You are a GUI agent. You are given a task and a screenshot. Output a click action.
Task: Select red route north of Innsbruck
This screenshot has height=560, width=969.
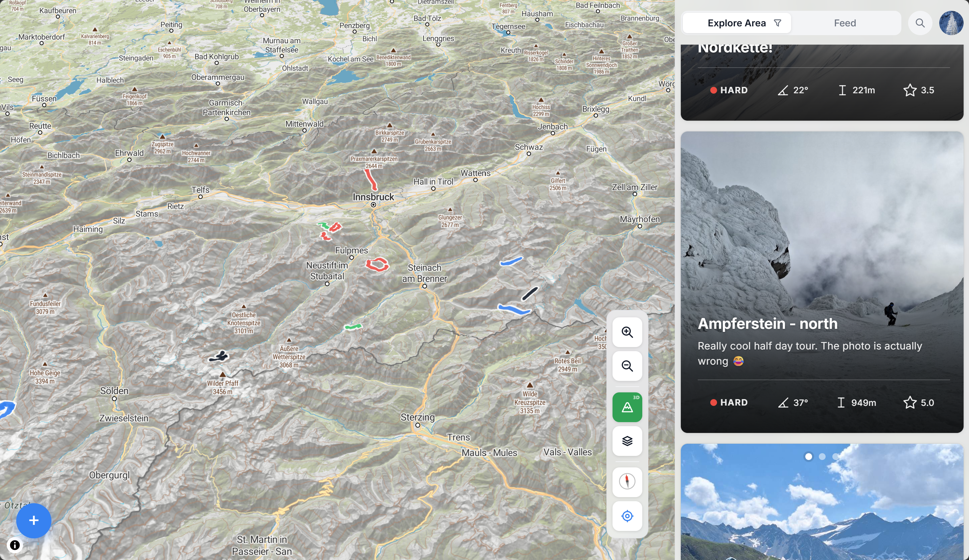(371, 179)
